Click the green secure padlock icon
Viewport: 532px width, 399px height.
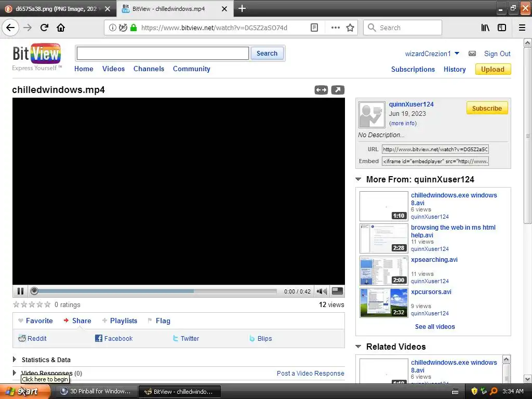point(134,28)
